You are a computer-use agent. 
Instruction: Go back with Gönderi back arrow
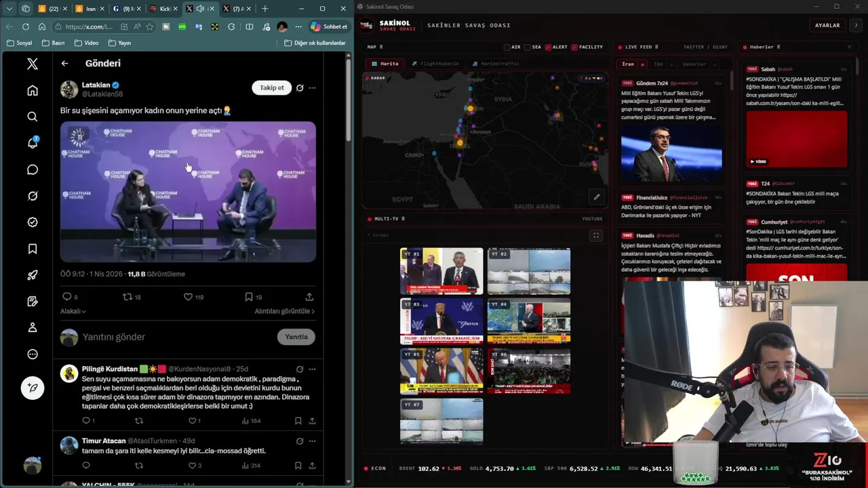click(64, 63)
